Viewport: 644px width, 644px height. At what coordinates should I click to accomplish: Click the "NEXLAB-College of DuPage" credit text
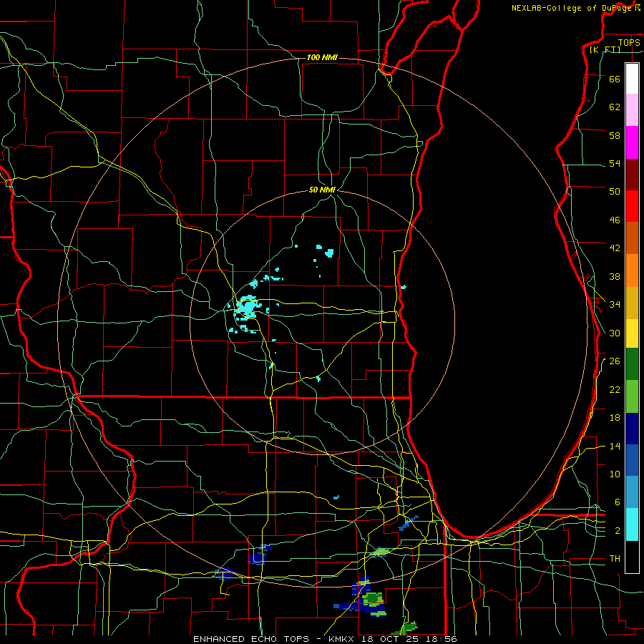click(572, 8)
